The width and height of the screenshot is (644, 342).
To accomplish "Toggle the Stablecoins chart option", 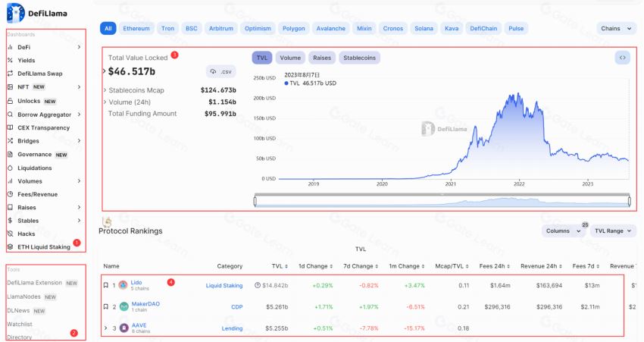I will (359, 58).
